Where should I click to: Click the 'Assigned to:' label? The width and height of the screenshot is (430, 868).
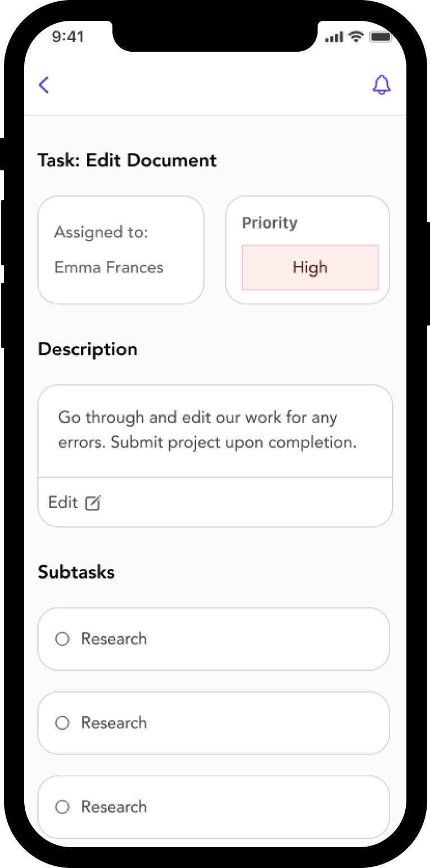[101, 232]
